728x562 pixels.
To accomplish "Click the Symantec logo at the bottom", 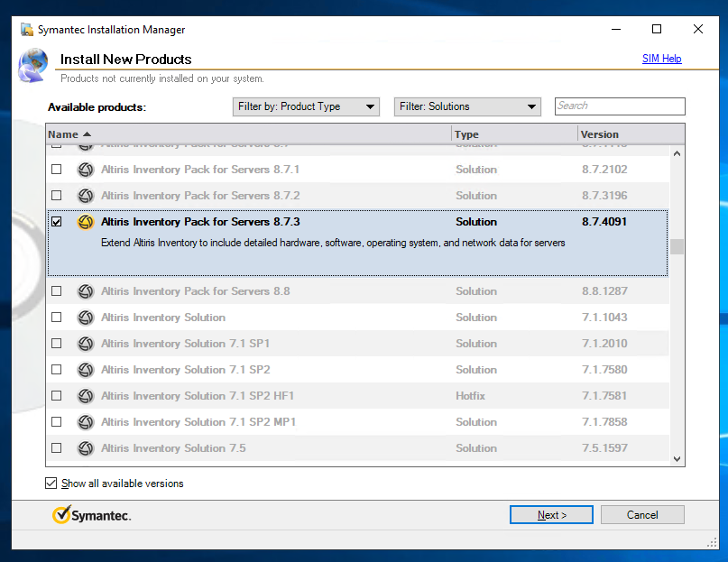I will 91,514.
